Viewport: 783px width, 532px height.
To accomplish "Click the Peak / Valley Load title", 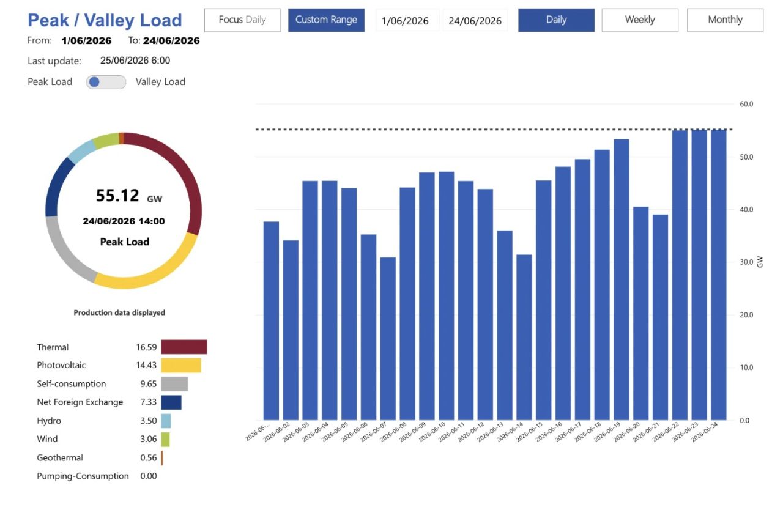I will click(x=105, y=20).
